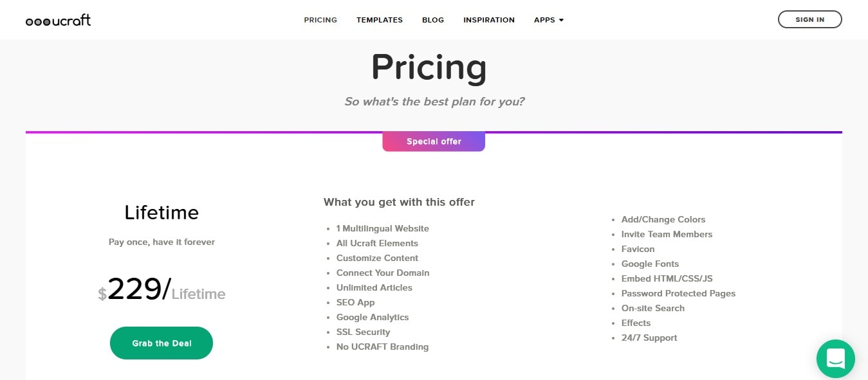Click the Sign In button
Image resolution: width=868 pixels, height=380 pixels.
click(809, 19)
